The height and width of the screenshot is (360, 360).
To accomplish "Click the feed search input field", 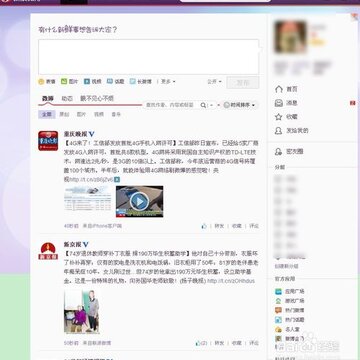I will [x=171, y=105].
